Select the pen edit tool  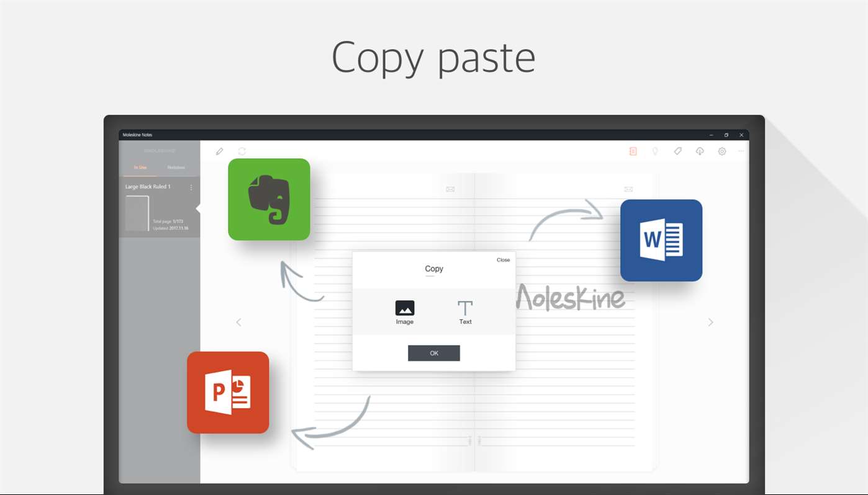(x=219, y=151)
